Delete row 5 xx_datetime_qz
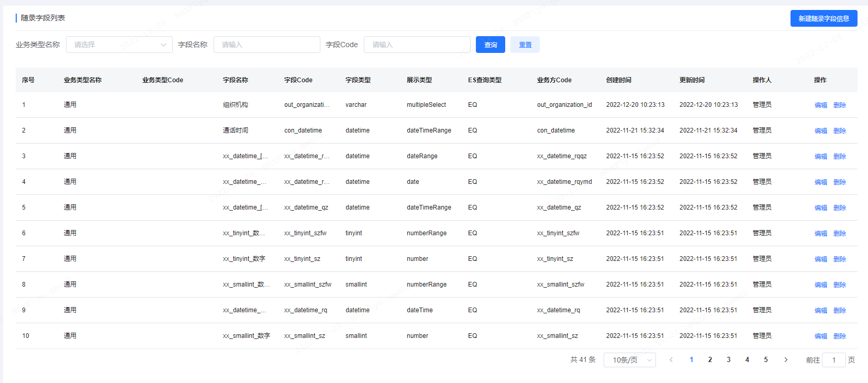The height and width of the screenshot is (383, 868). pos(839,207)
